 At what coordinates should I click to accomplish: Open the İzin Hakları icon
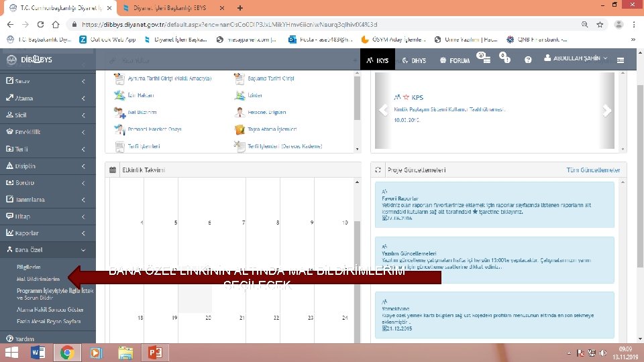pos(119,95)
